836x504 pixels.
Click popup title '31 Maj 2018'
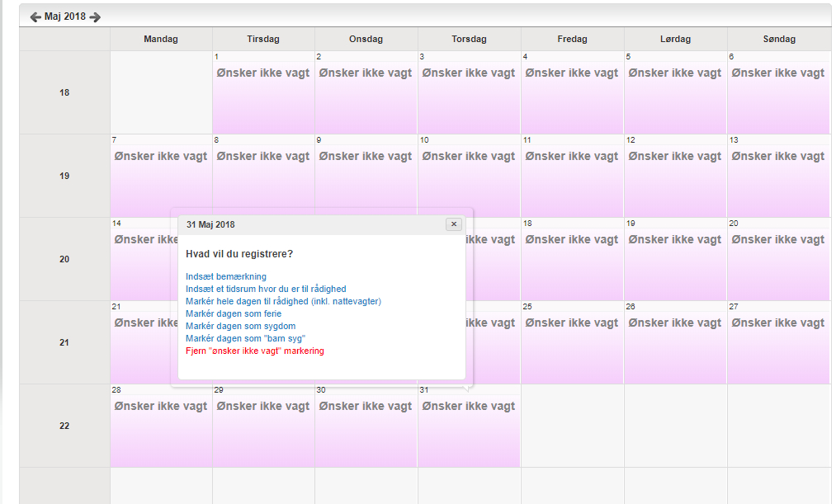click(210, 224)
